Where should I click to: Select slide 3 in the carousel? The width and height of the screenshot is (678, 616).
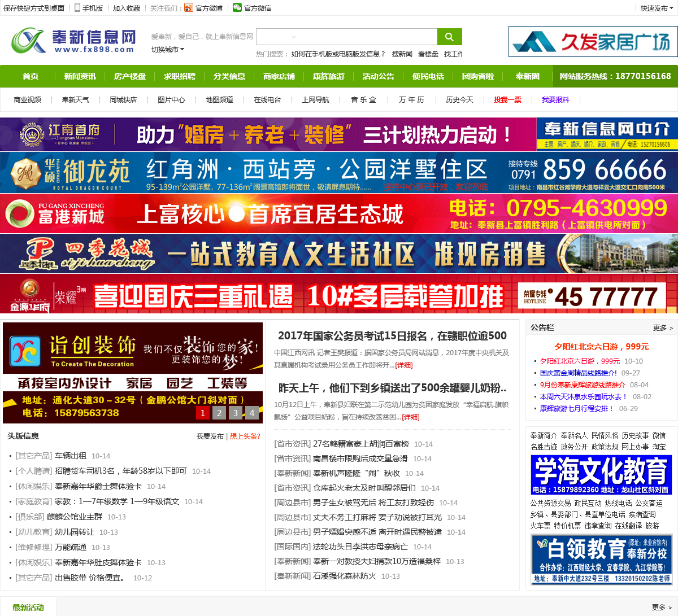[x=236, y=413]
